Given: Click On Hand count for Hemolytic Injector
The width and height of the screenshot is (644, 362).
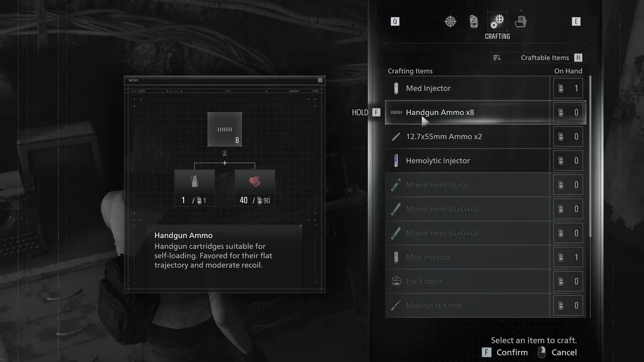Looking at the screenshot, I should (568, 161).
